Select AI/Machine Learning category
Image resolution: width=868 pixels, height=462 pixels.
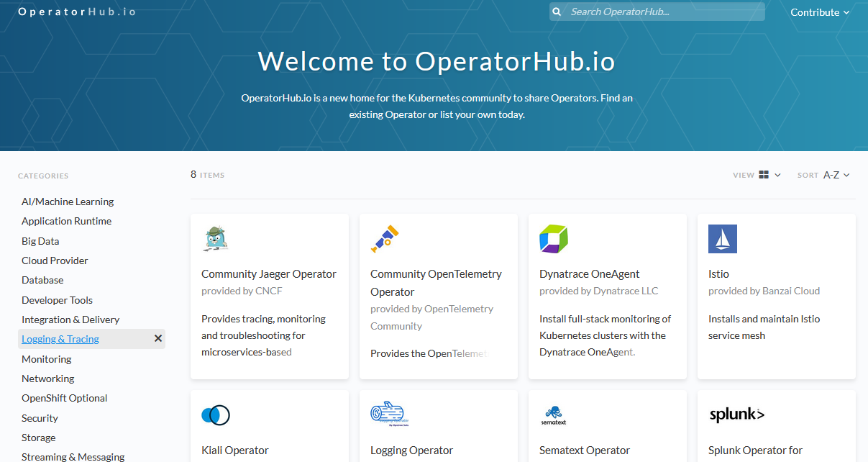pos(68,201)
